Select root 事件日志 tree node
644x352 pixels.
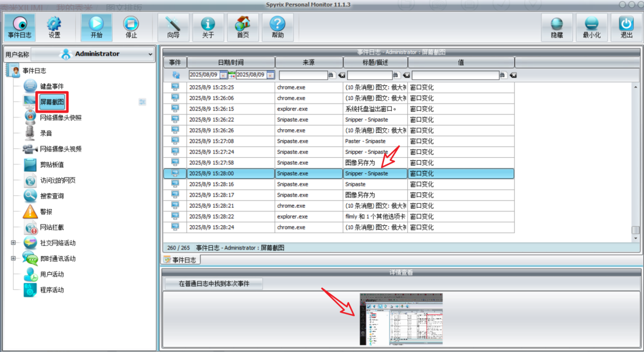click(x=34, y=70)
